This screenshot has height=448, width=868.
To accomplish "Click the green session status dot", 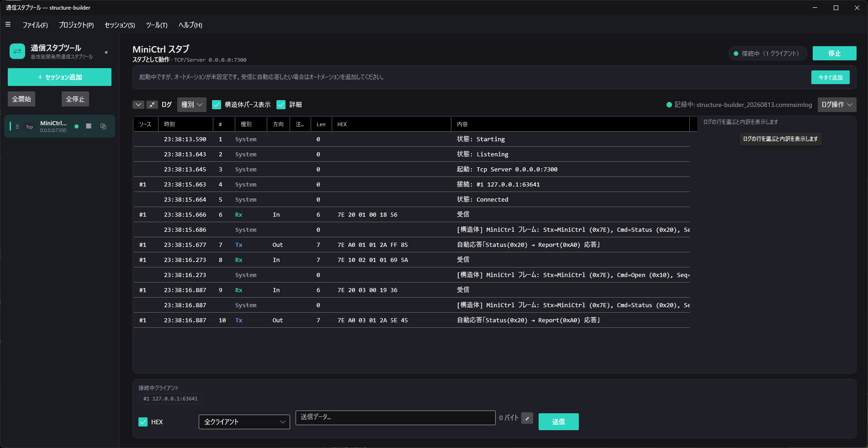I will point(77,126).
